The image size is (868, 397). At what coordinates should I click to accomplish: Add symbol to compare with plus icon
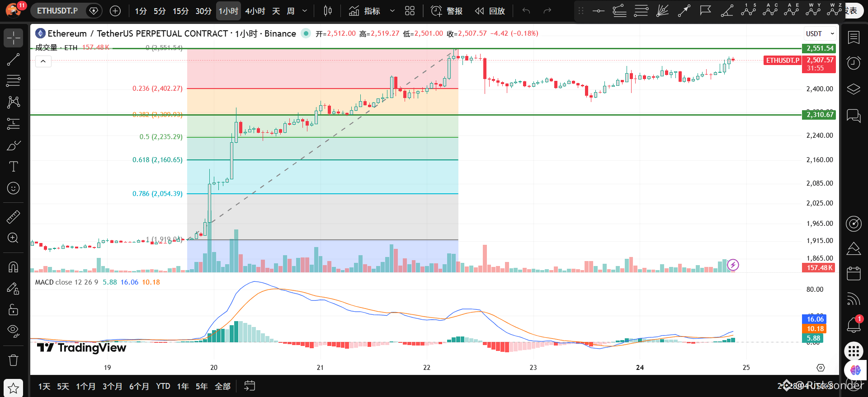click(x=115, y=11)
